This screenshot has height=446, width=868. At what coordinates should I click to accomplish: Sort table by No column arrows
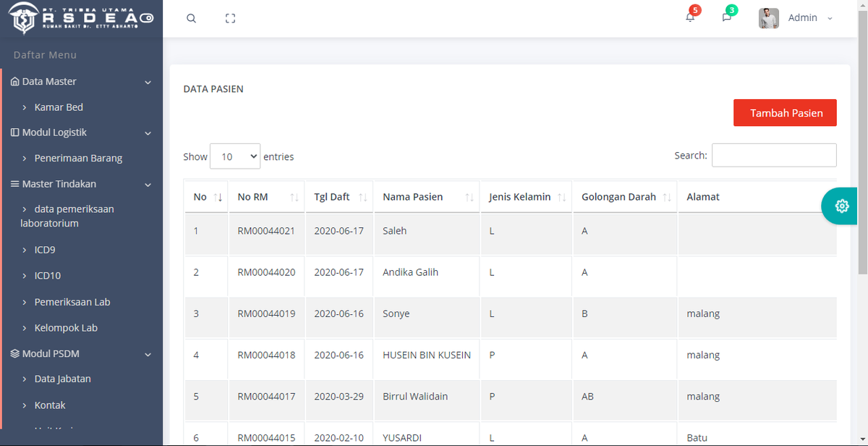(x=218, y=198)
